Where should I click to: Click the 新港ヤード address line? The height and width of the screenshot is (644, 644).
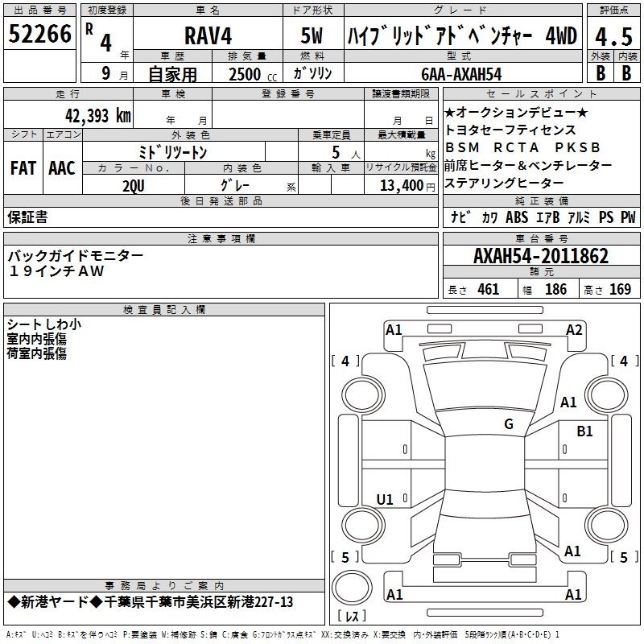pos(151,602)
